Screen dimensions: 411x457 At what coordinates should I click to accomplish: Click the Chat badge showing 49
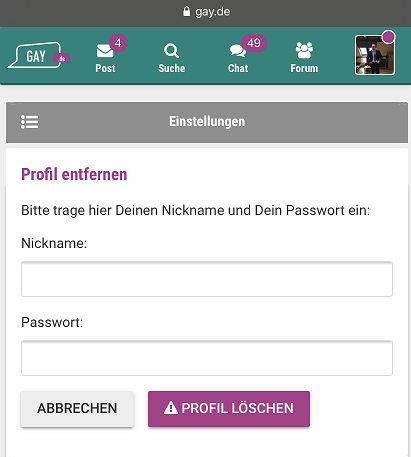[254, 43]
